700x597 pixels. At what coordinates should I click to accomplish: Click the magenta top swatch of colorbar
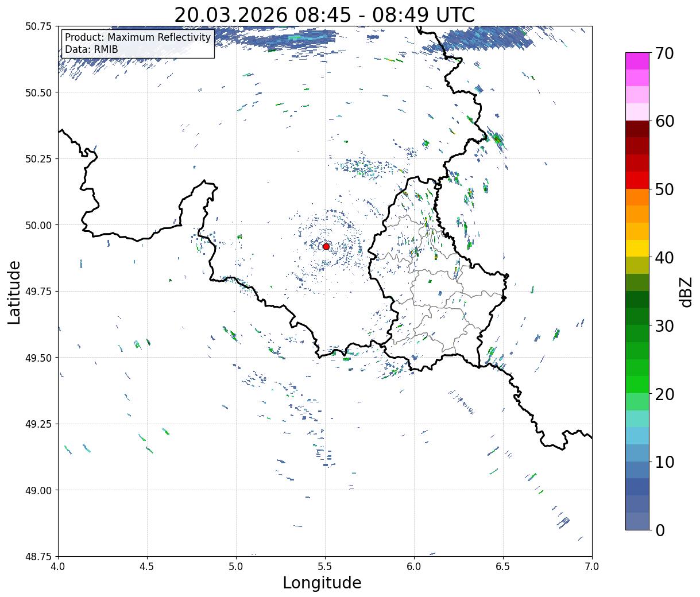point(637,61)
